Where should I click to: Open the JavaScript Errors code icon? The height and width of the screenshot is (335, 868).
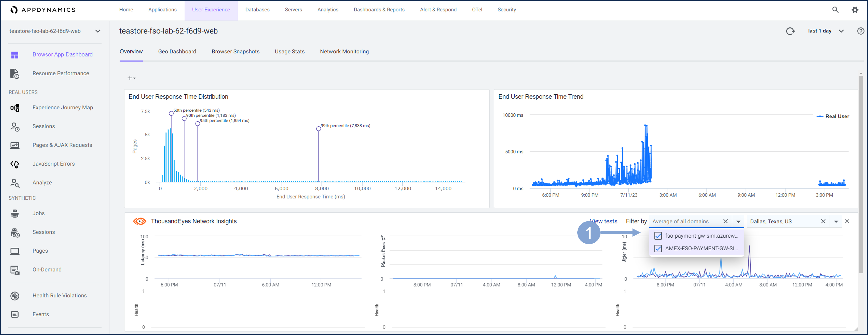pos(15,164)
